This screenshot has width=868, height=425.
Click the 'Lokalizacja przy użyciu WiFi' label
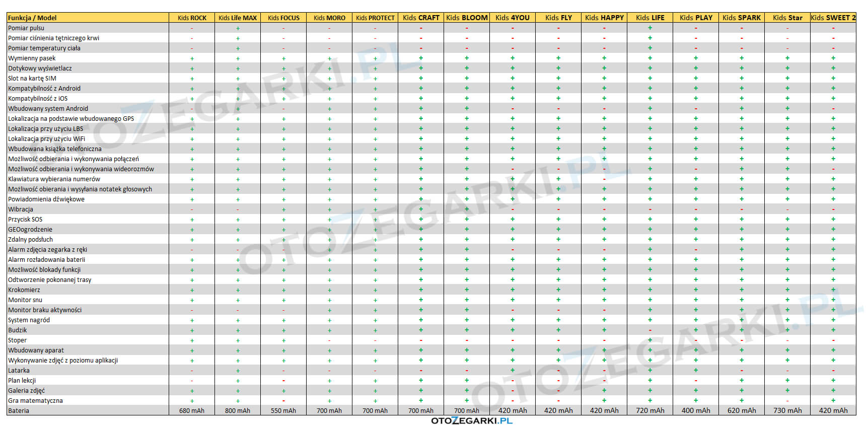tap(47, 139)
